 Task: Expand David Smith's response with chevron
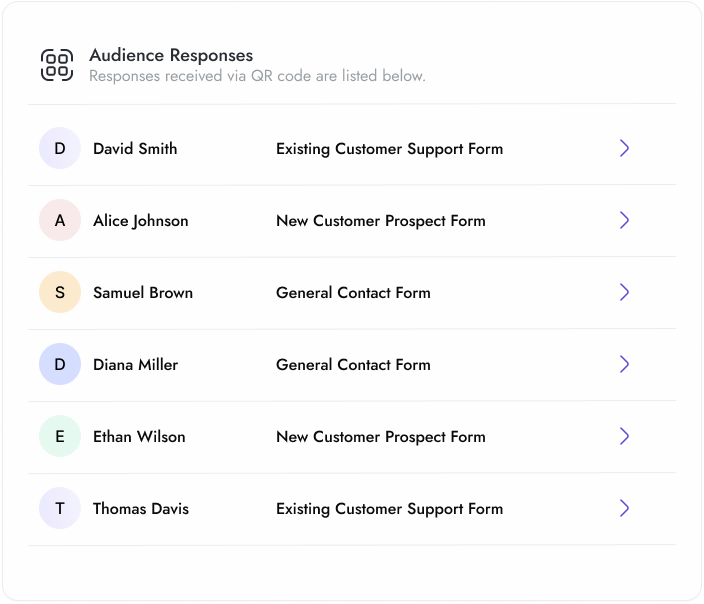(624, 149)
